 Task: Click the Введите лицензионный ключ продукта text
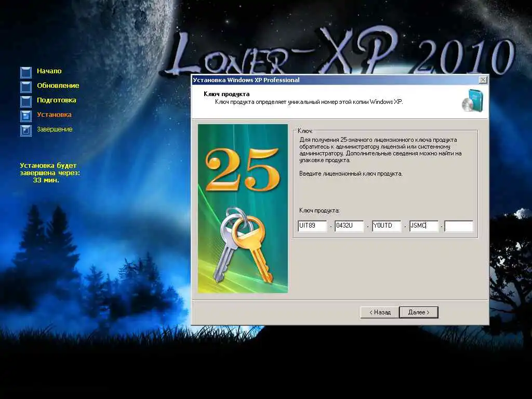351,174
